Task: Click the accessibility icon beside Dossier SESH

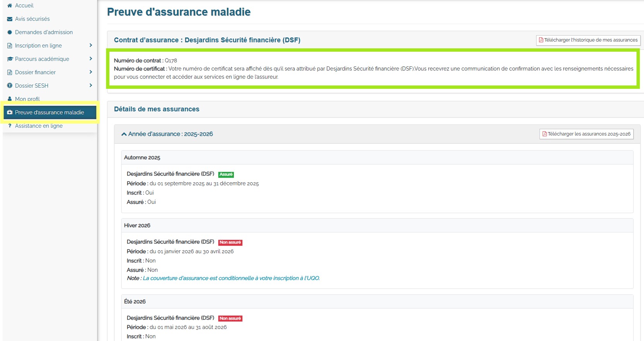Action: point(10,86)
